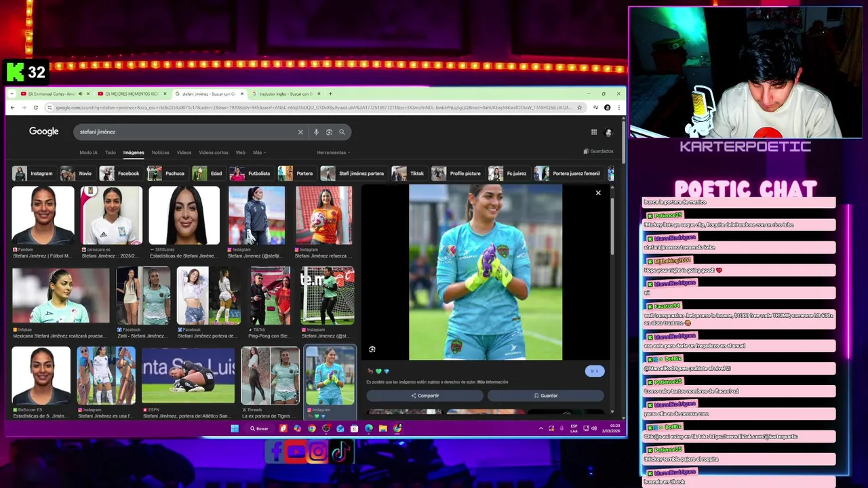Screen dimensions: 868x488
Task: Open the Fandom Stefani Jiménez thumbnail
Action: click(43, 216)
